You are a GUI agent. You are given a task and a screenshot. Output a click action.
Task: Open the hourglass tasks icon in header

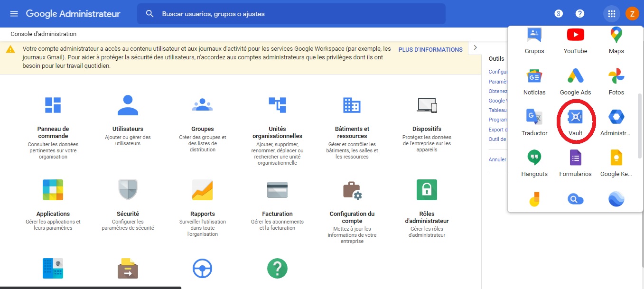click(559, 14)
